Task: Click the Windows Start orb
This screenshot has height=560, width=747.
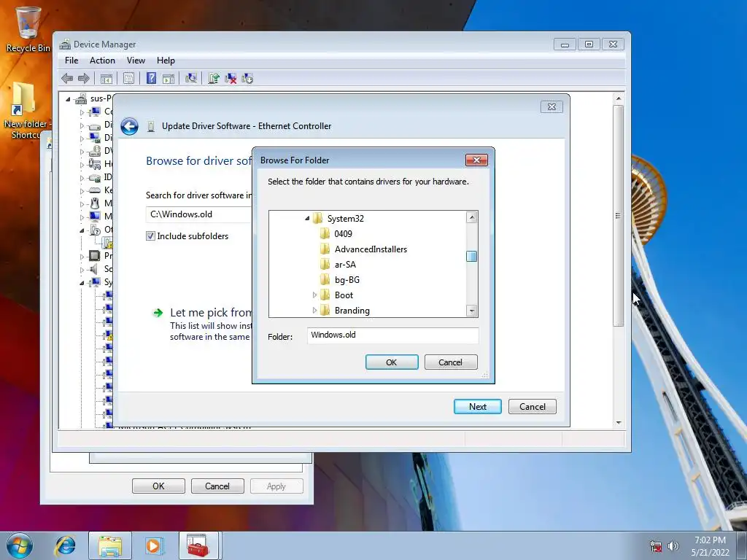Action: 20,545
